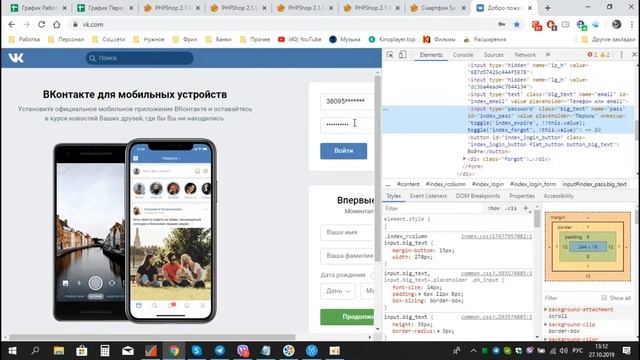Click the saved password key icon
The image size is (640, 360).
click(x=502, y=24)
